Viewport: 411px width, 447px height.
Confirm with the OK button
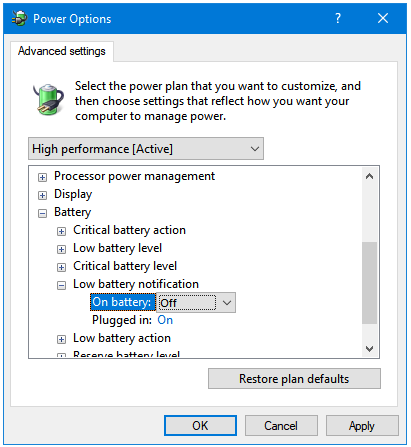(200, 426)
